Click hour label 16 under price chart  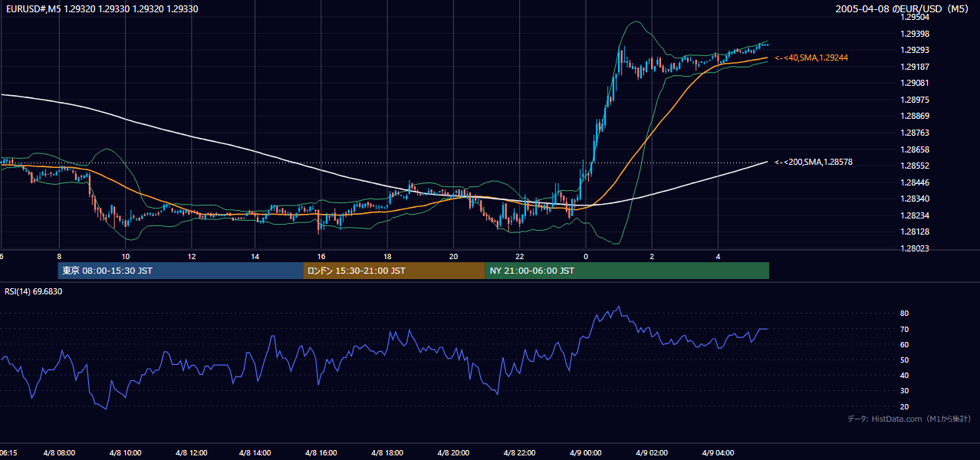[x=322, y=256]
